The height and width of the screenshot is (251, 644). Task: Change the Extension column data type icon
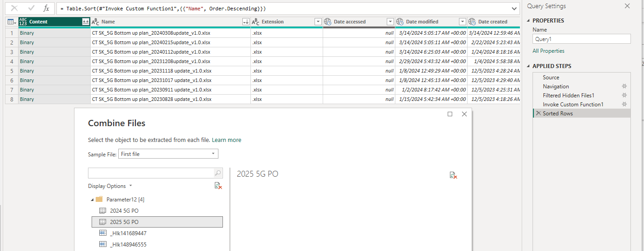tap(256, 22)
